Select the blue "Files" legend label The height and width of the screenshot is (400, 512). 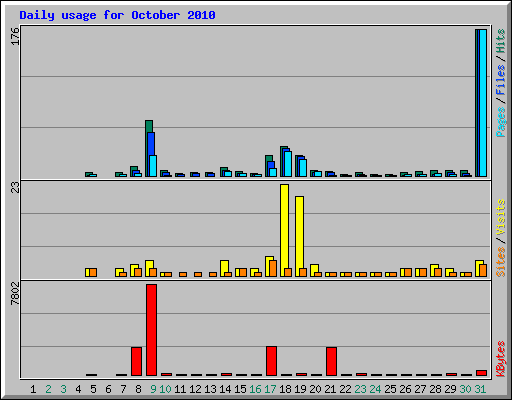coord(500,80)
